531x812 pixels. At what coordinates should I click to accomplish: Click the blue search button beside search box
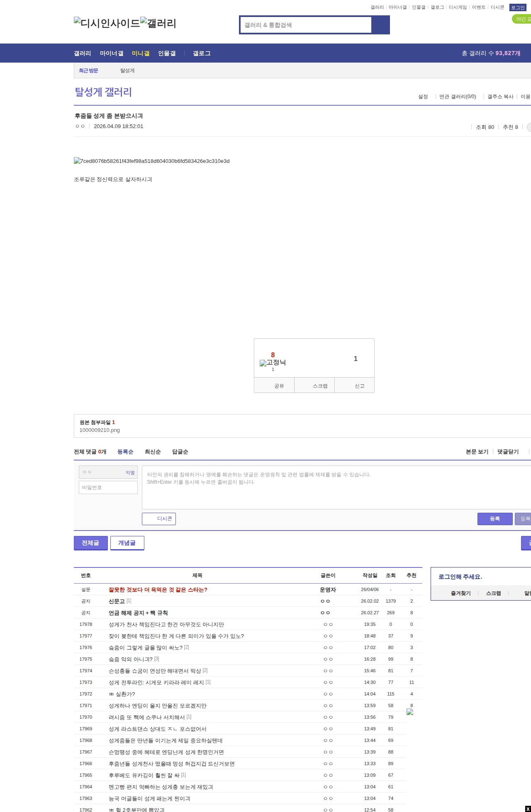[x=380, y=25]
